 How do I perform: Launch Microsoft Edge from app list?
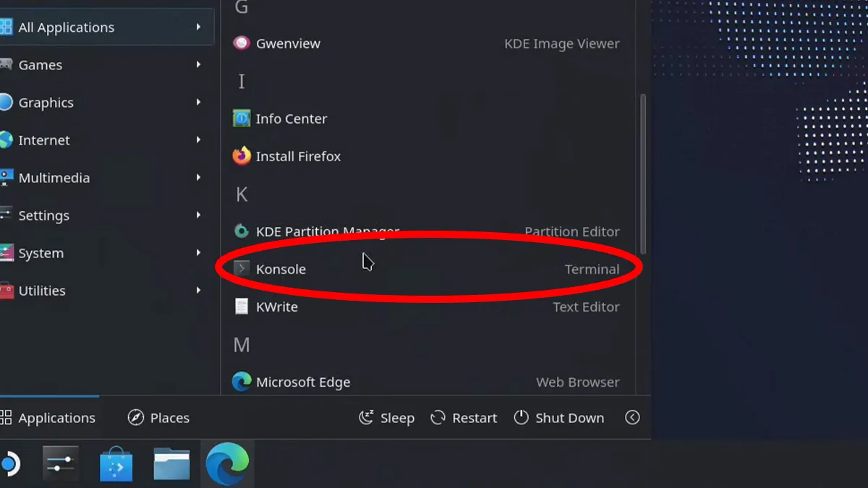pos(427,382)
